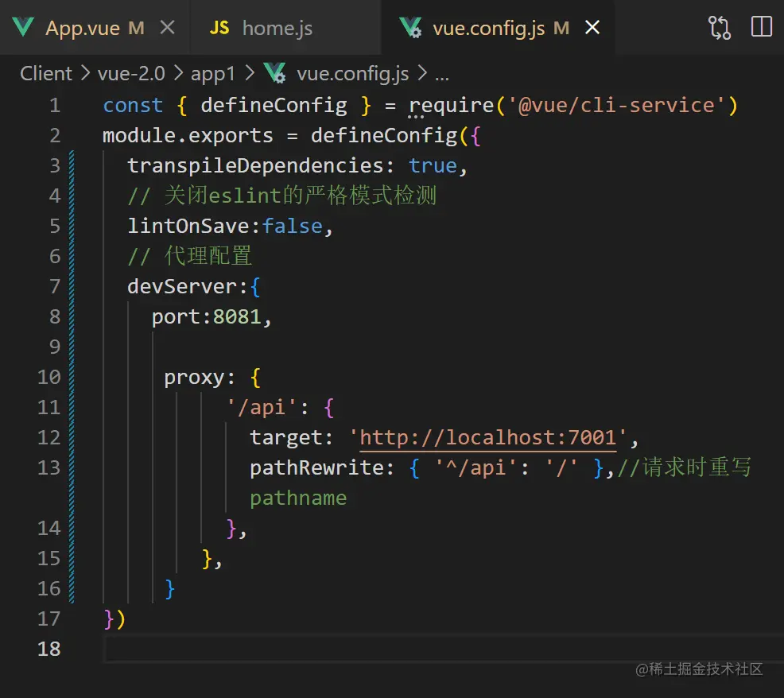Expand chevron after Client breadcrumb
784x698 pixels.
86,73
